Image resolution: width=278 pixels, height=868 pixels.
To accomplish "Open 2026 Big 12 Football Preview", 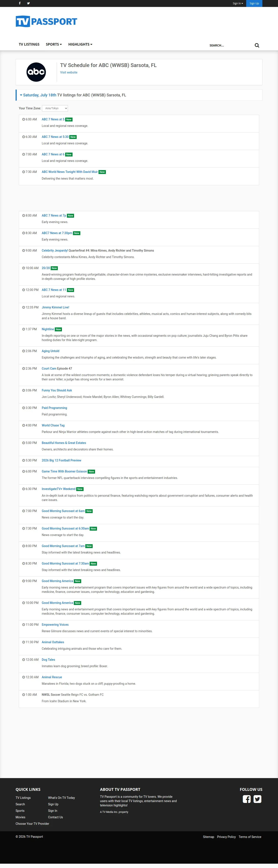I will click(61, 460).
